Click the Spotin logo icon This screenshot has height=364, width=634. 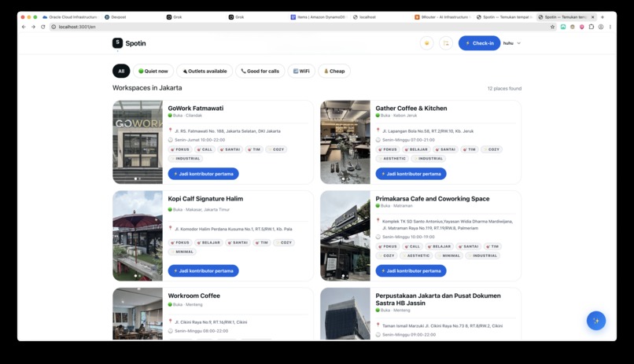click(117, 42)
